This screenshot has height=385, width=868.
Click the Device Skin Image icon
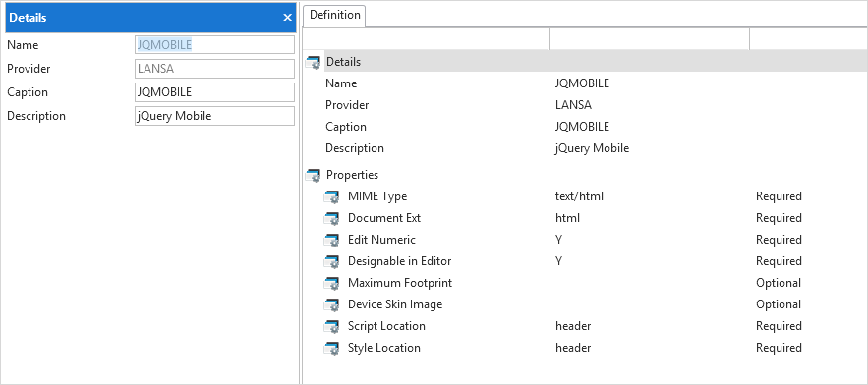pyautogui.click(x=331, y=304)
